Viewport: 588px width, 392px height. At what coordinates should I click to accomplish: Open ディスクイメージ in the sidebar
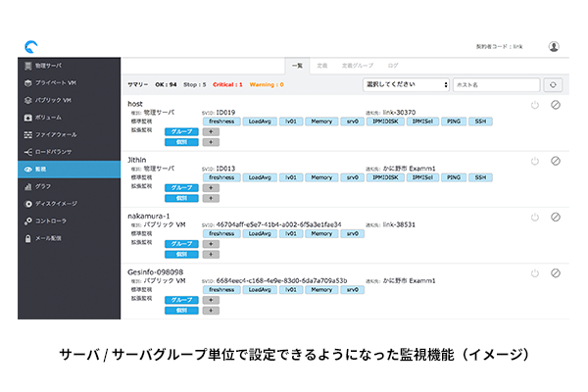click(x=59, y=204)
